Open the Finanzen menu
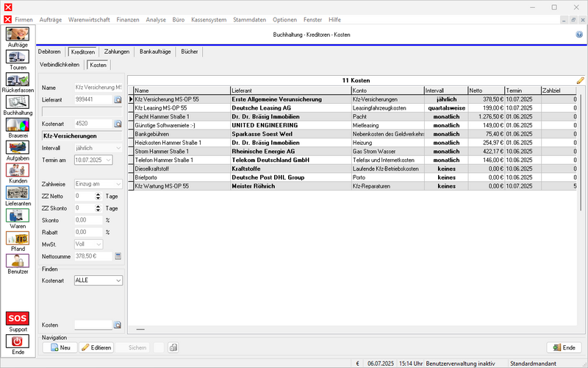Screen dimensions: 588x368 (x=126, y=18)
